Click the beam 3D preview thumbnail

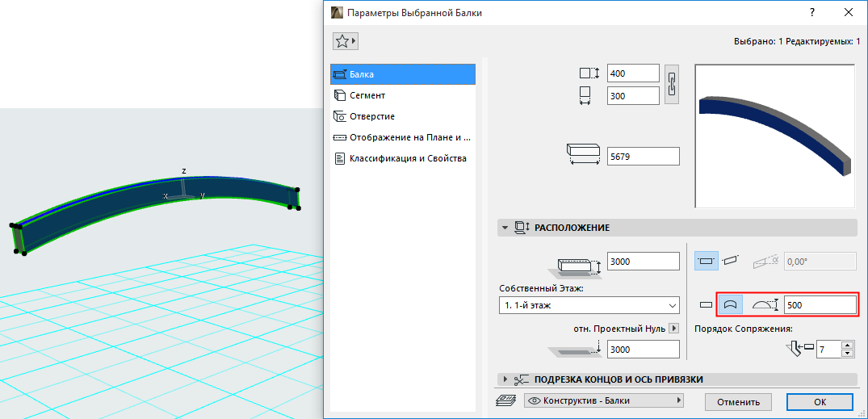[x=775, y=136]
